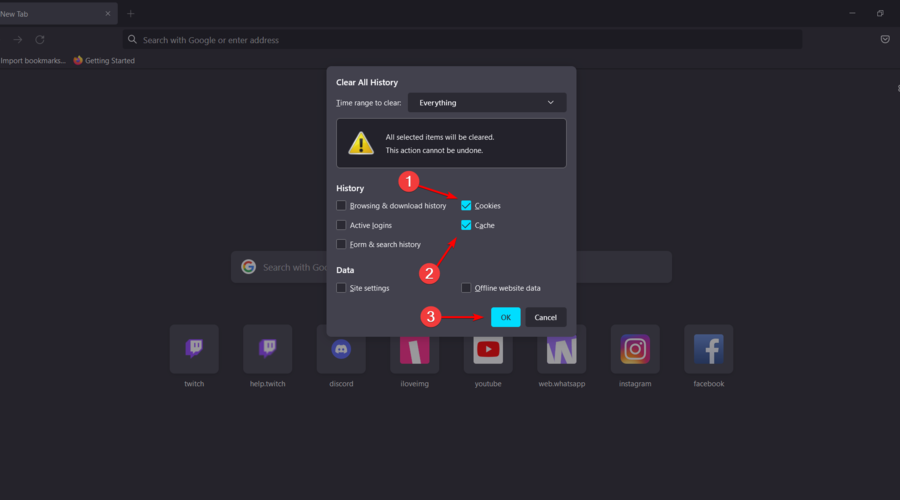This screenshot has width=900, height=500.
Task: Click the forward navigation arrow
Action: [x=18, y=40]
